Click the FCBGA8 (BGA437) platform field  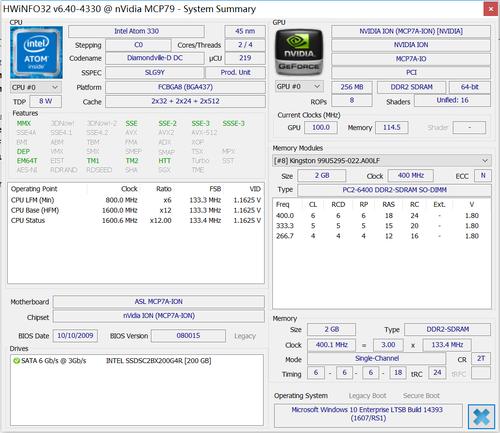185,87
